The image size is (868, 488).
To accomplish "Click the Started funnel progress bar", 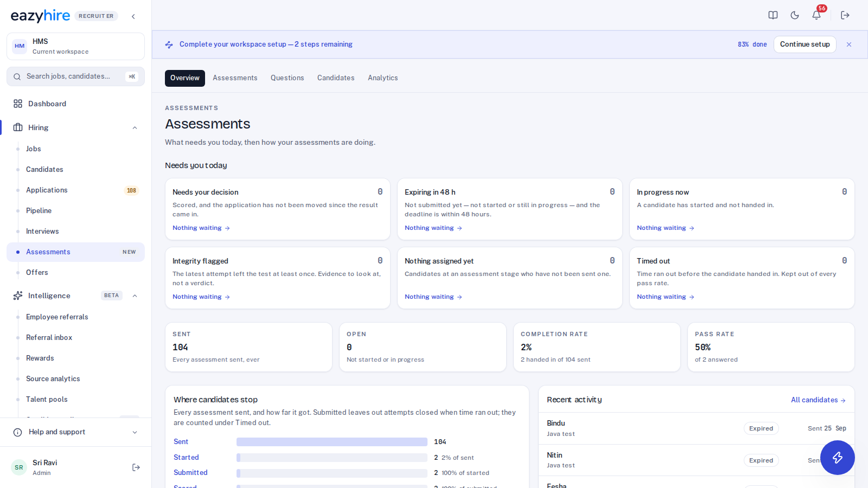I will [x=332, y=458].
